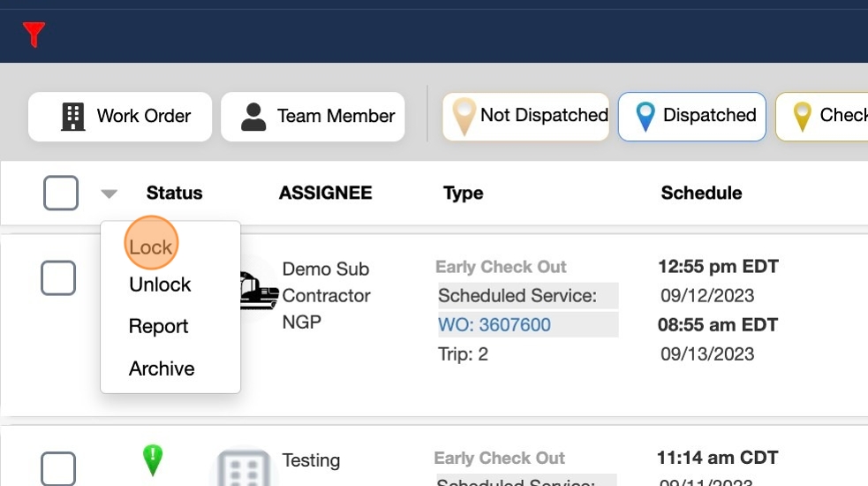Select Report in the actions menu
This screenshot has width=868, height=486.
tap(158, 326)
